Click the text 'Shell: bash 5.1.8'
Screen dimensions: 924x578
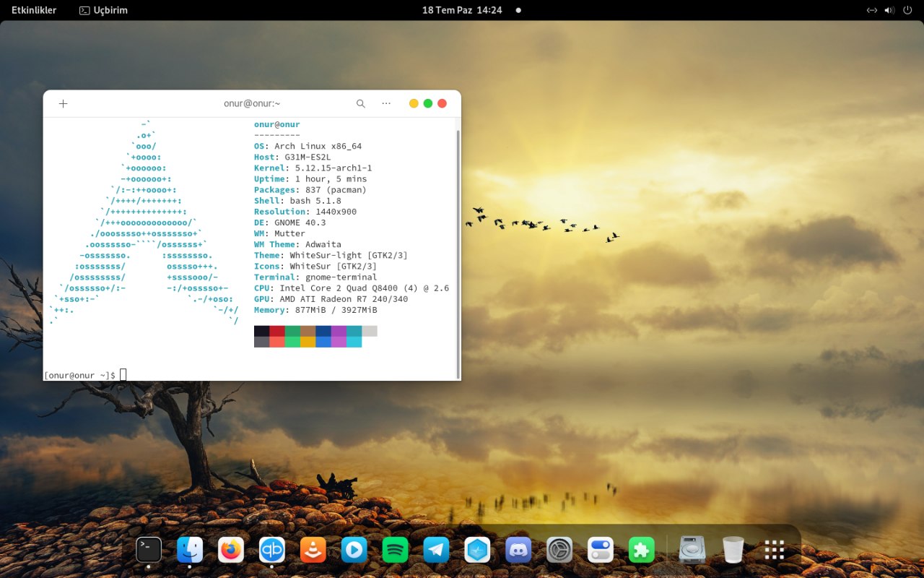297,200
